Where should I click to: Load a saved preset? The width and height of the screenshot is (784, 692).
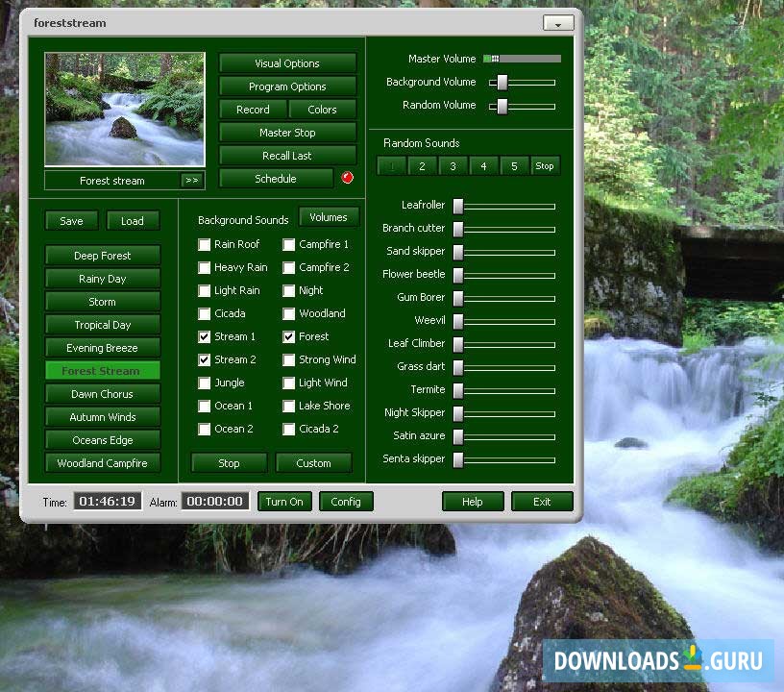coord(133,221)
